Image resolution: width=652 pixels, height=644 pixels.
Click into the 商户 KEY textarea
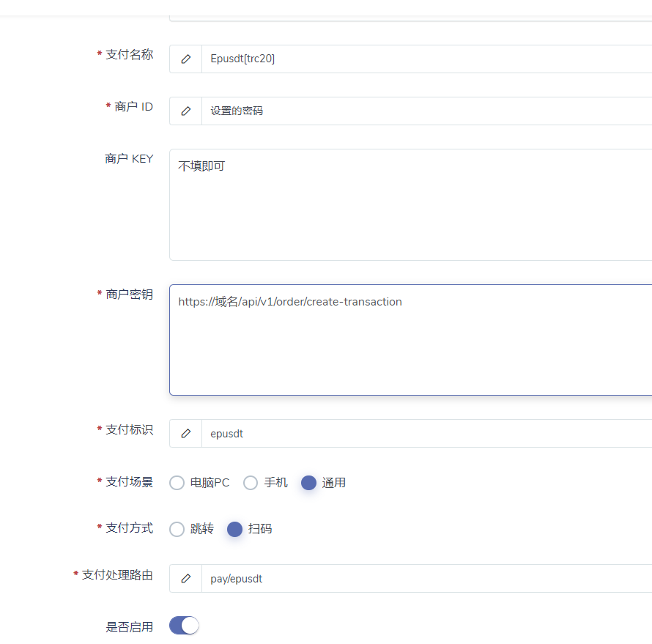411,205
